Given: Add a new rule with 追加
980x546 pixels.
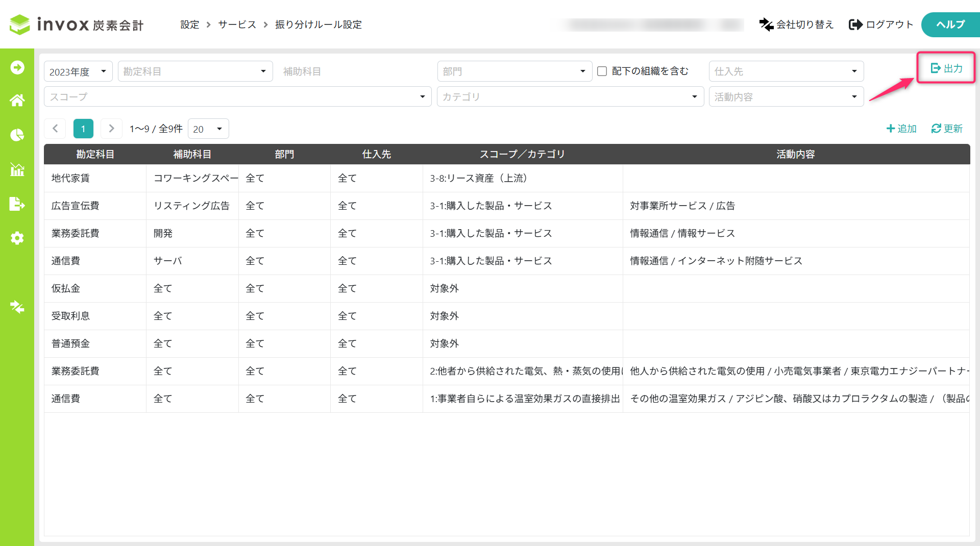Looking at the screenshot, I should coord(901,129).
